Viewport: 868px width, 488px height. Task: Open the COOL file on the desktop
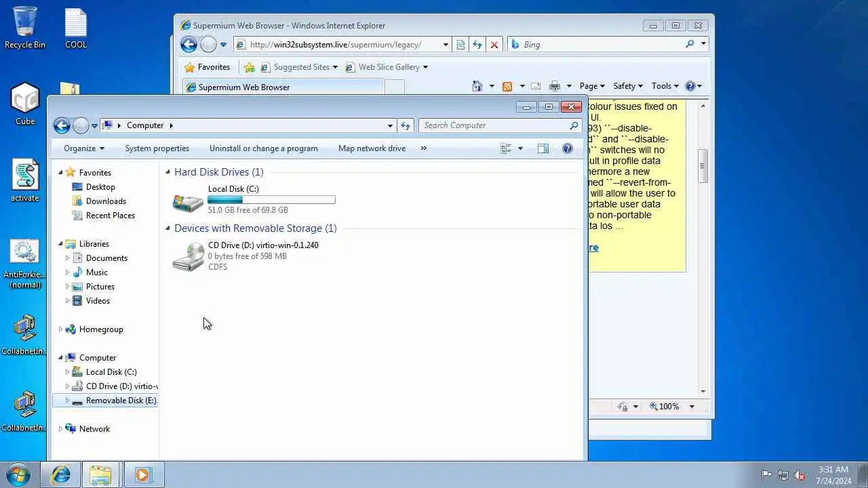click(x=76, y=27)
